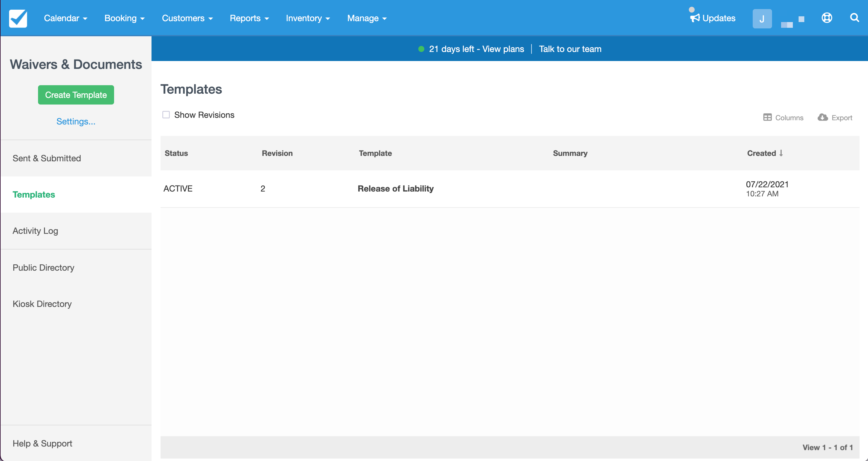Enable the Show Revisions checkbox
The width and height of the screenshot is (868, 461).
[x=166, y=115]
